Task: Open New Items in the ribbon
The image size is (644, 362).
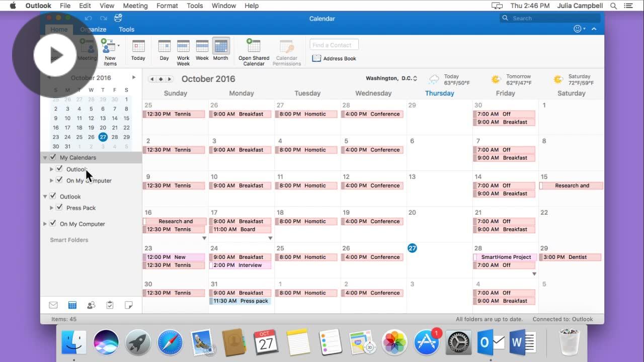Action: click(110, 52)
